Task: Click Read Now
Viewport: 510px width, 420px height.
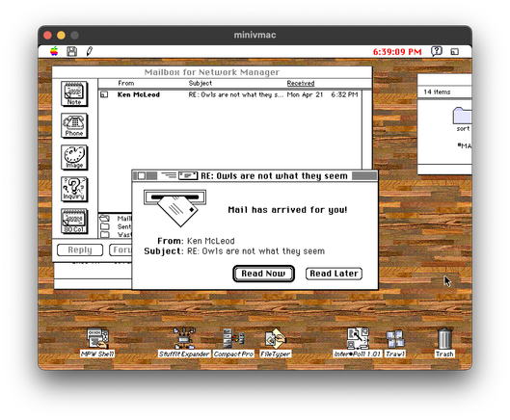Action: pos(263,274)
